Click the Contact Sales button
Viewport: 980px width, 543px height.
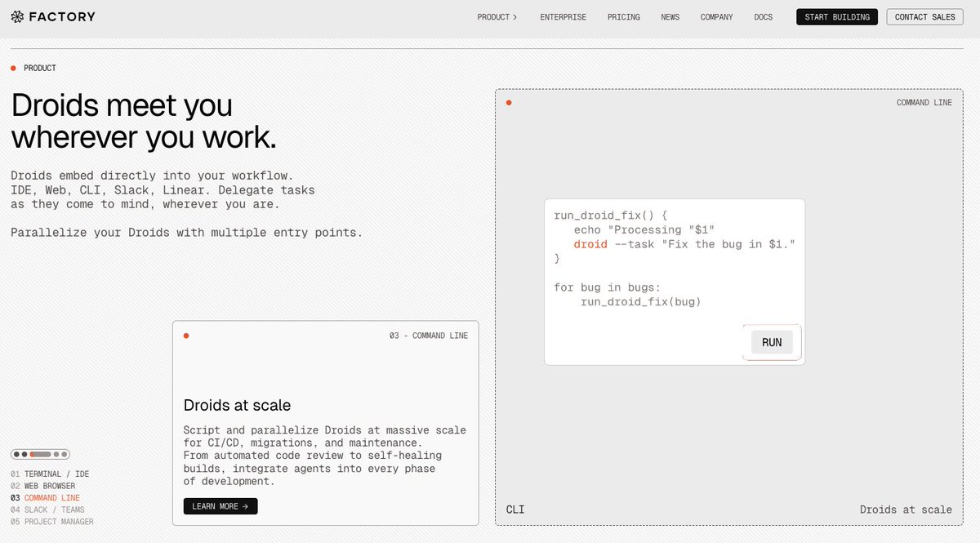924,17
